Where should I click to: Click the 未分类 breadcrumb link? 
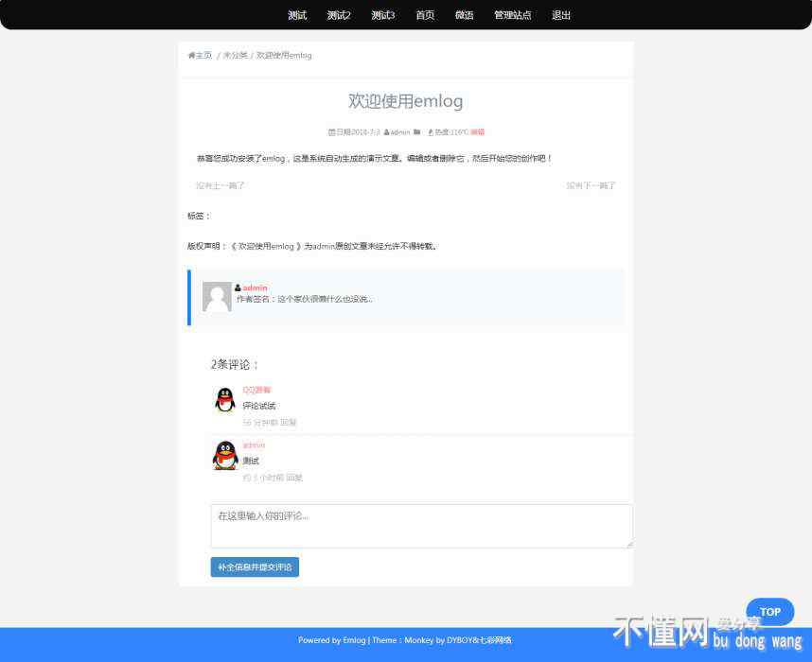235,56
